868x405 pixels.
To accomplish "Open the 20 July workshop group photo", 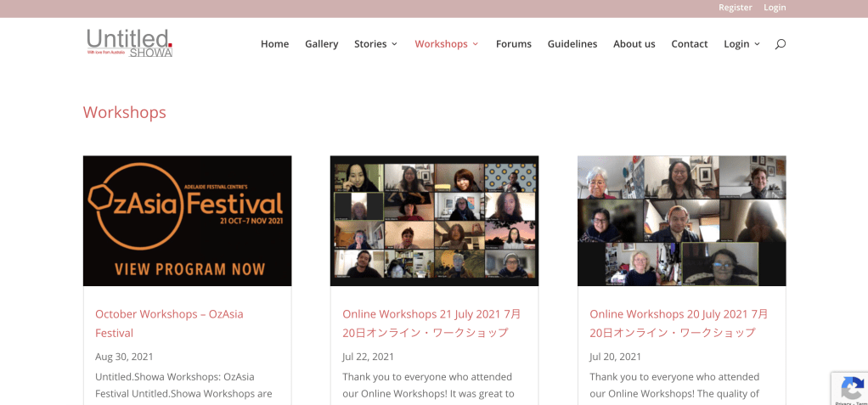I will click(x=681, y=221).
